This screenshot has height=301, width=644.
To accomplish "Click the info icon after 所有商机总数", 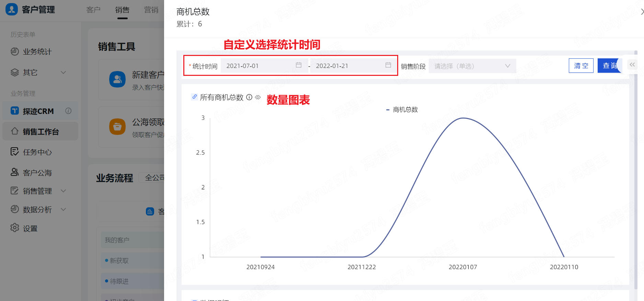I will pyautogui.click(x=249, y=97).
